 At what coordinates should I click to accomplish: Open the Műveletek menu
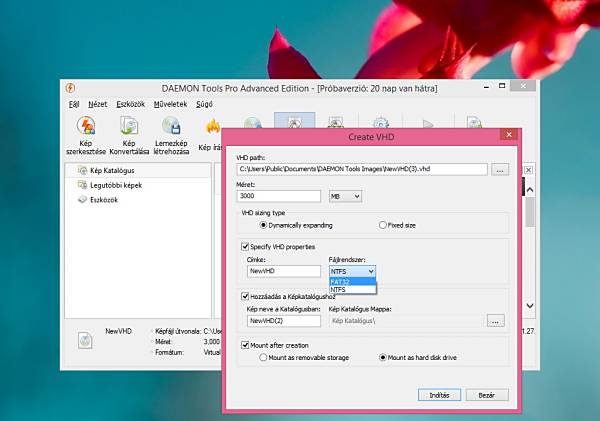tap(170, 104)
